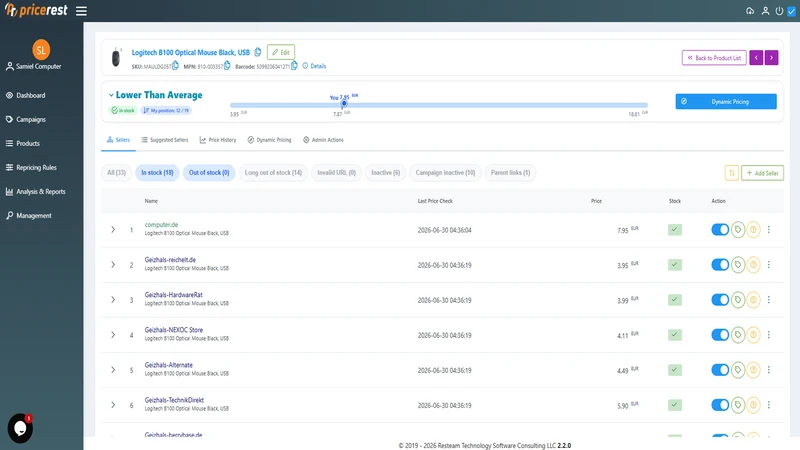
Task: Expand the Geizhals-TechnikDirekt row
Action: point(113,405)
